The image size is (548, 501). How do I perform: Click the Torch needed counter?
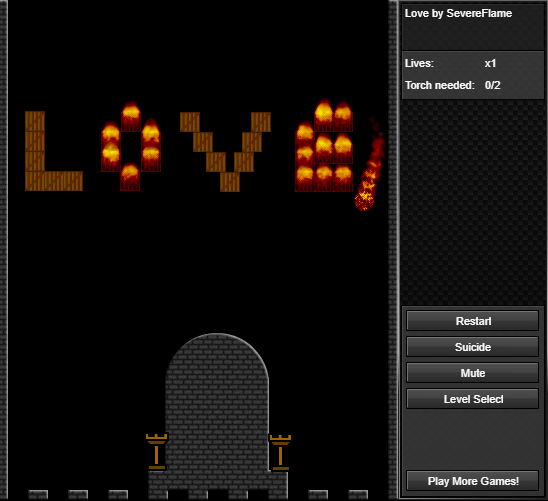(453, 85)
